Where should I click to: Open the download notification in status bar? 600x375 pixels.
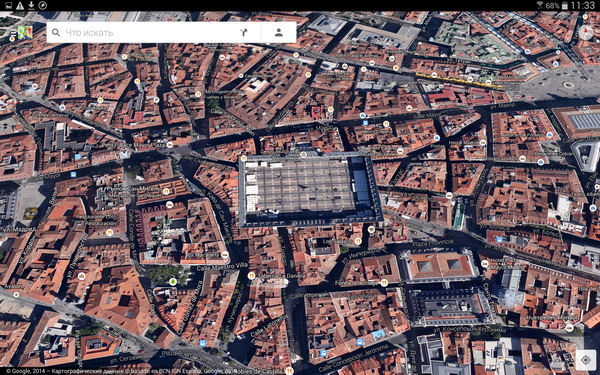coord(31,5)
